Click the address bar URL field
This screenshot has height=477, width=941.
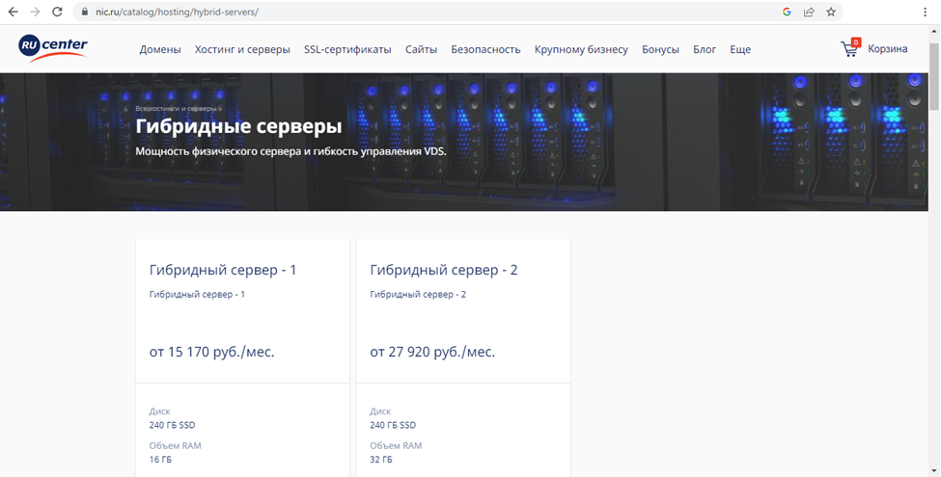[x=400, y=12]
